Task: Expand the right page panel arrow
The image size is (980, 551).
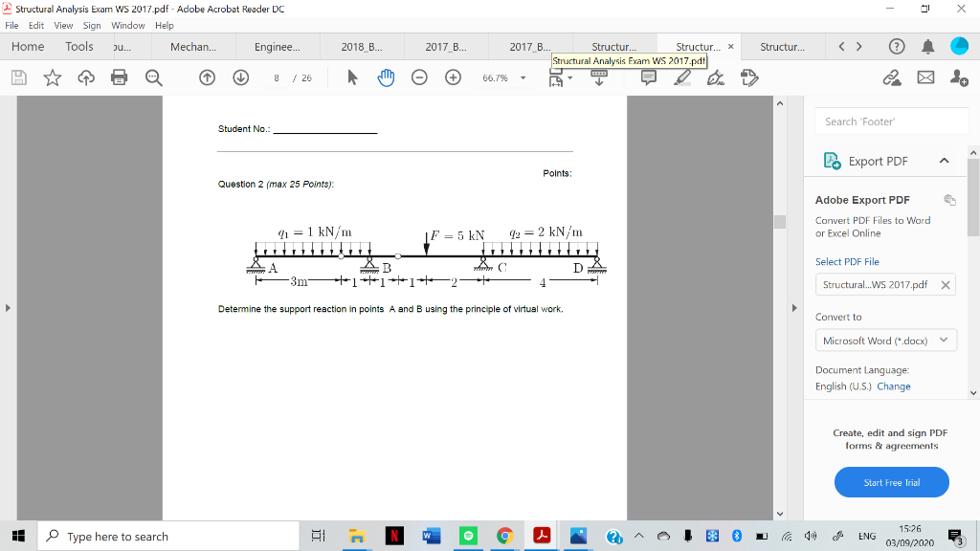Action: [x=794, y=308]
